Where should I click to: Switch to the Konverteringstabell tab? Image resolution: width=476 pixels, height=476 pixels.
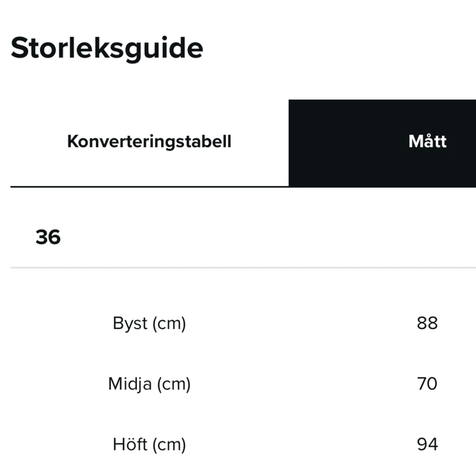click(149, 141)
